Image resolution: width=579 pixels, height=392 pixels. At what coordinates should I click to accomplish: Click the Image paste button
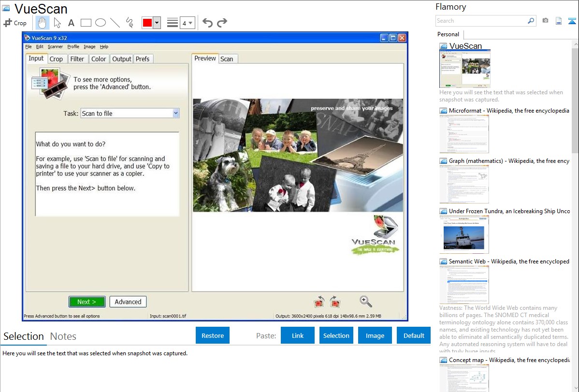click(x=375, y=335)
